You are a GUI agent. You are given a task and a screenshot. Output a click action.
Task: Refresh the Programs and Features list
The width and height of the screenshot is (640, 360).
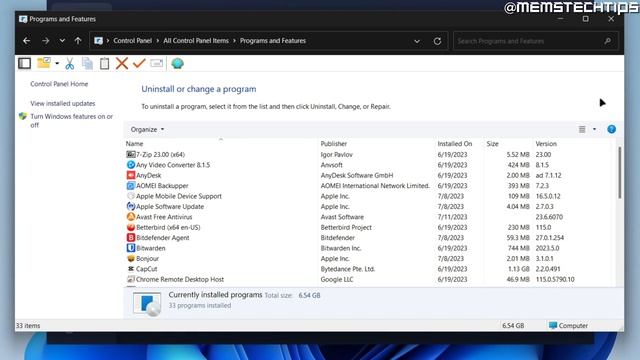click(x=437, y=41)
